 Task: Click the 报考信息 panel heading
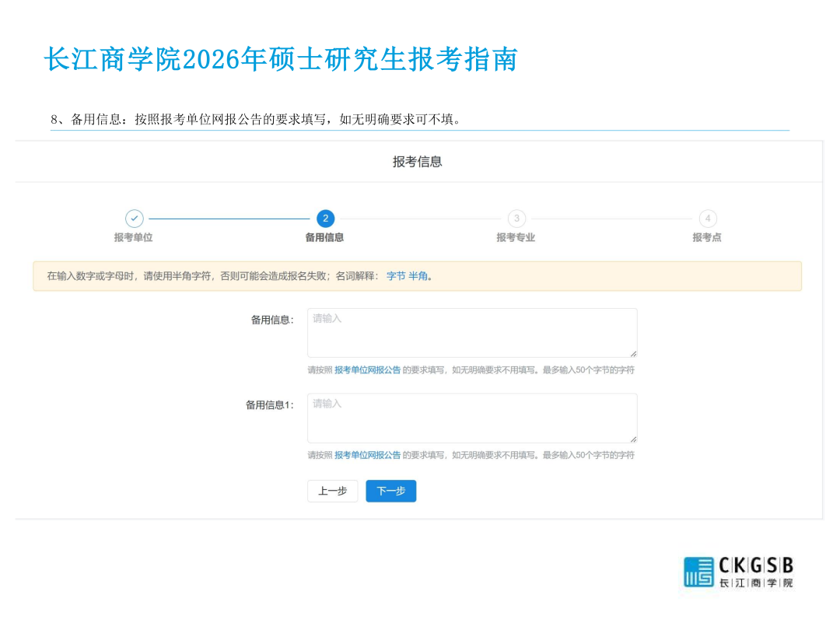coord(418,162)
